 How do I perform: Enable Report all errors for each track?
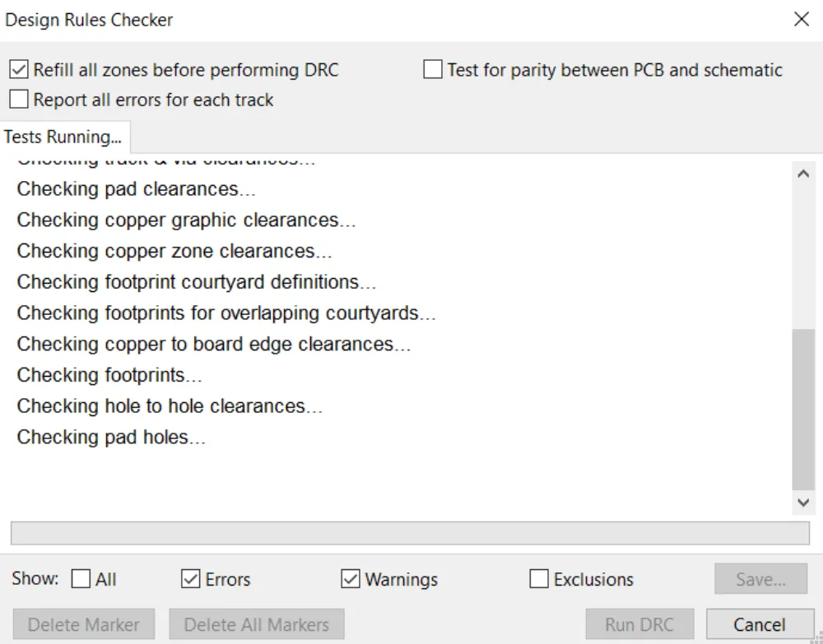[x=20, y=100]
